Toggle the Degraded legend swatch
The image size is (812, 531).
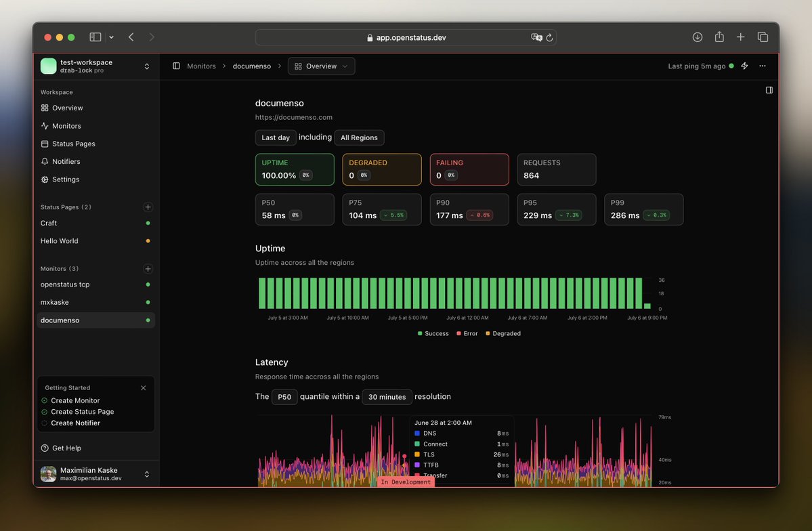pyautogui.click(x=488, y=334)
